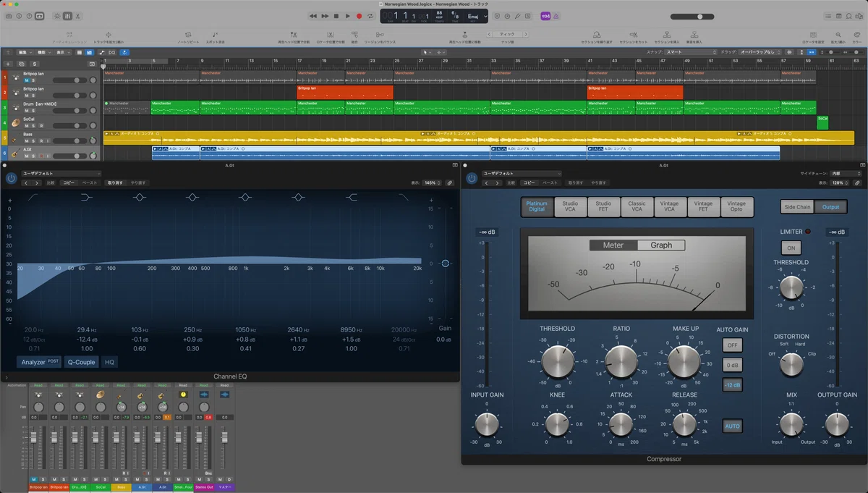Click the Stop button in transport

click(336, 15)
